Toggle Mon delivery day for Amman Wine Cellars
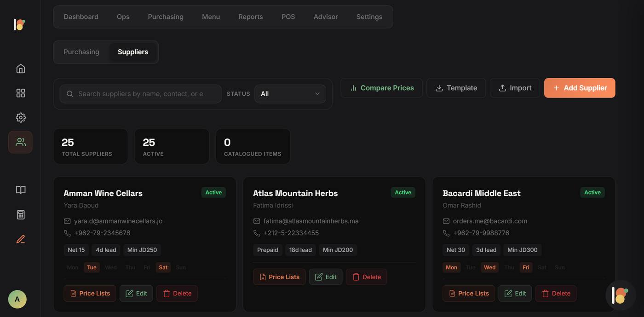Viewport: 644px width, 317px height. [73, 267]
